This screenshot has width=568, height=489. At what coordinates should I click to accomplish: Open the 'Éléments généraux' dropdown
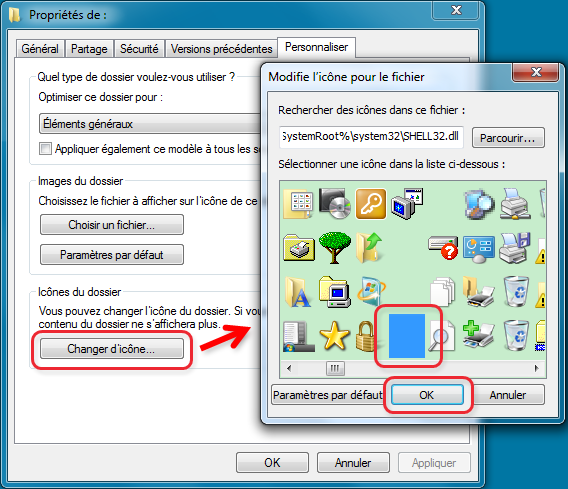pos(150,124)
